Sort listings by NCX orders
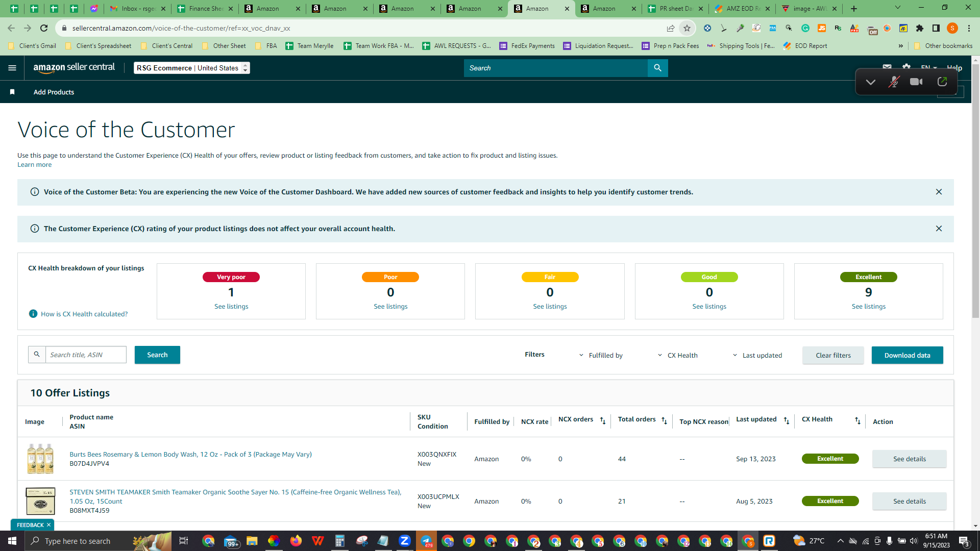 click(x=603, y=421)
